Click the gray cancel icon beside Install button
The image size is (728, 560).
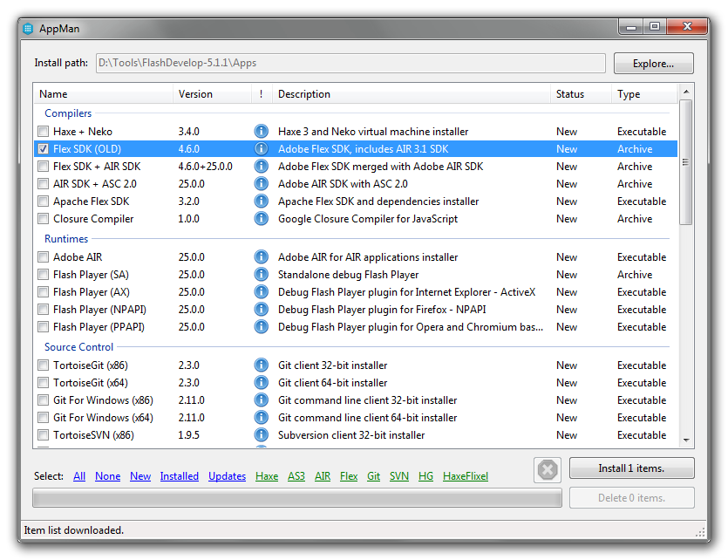point(548,470)
